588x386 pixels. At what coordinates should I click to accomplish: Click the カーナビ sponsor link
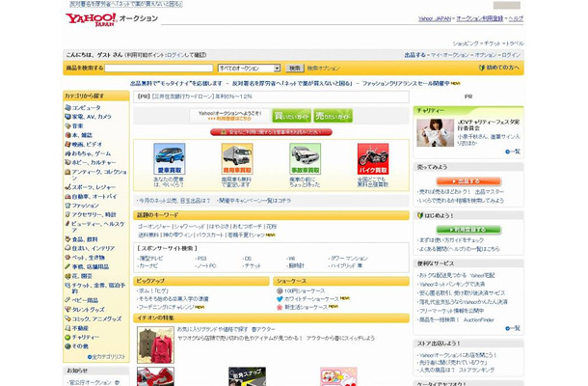coord(148,265)
